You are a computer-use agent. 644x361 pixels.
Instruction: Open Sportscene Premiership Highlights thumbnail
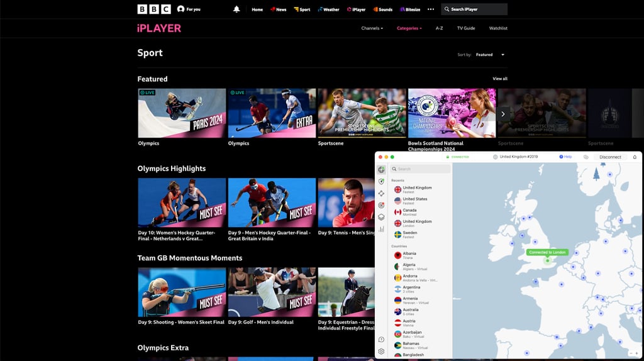(x=362, y=113)
